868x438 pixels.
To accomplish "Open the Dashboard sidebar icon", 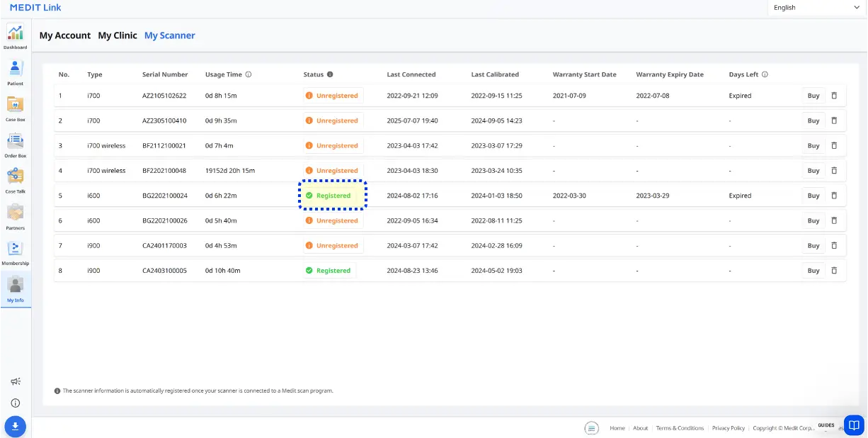I will pyautogui.click(x=15, y=36).
